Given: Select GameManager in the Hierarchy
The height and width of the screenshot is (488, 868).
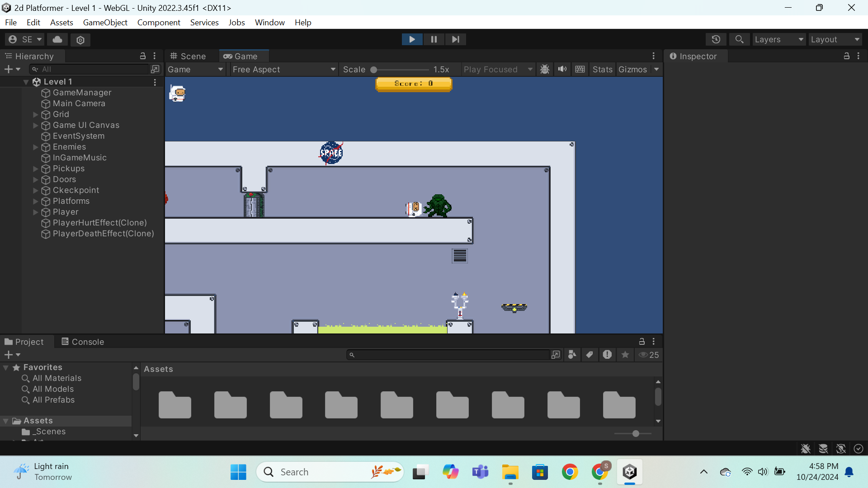Looking at the screenshot, I should [x=82, y=93].
